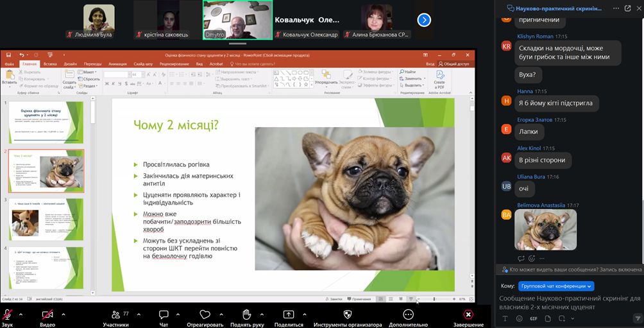Image resolution: width=644 pixels, height=328 pixels.
Task: Open emoji picker in chat composer
Action: click(x=520, y=318)
